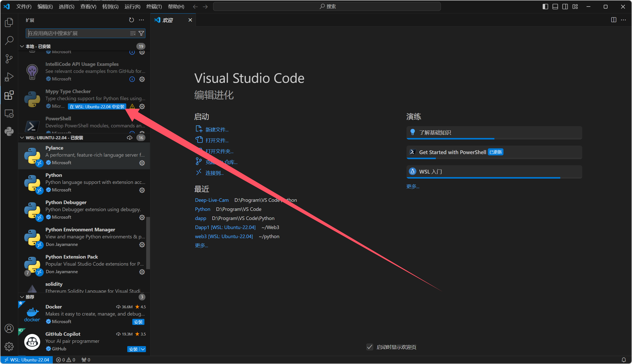632x364 pixels.
Task: Toggle the bottom panel layout button
Action: coord(555,7)
